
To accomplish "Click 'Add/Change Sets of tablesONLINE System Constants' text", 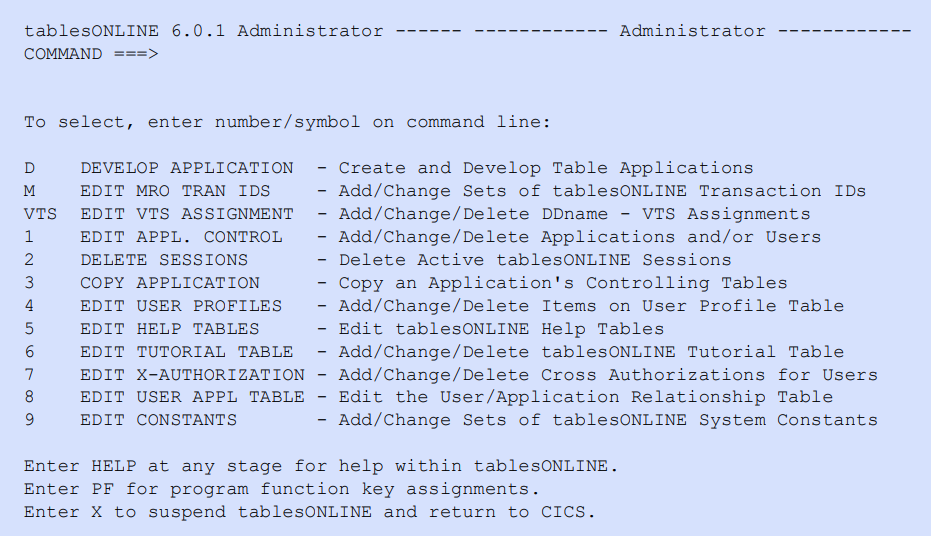I will [608, 420].
